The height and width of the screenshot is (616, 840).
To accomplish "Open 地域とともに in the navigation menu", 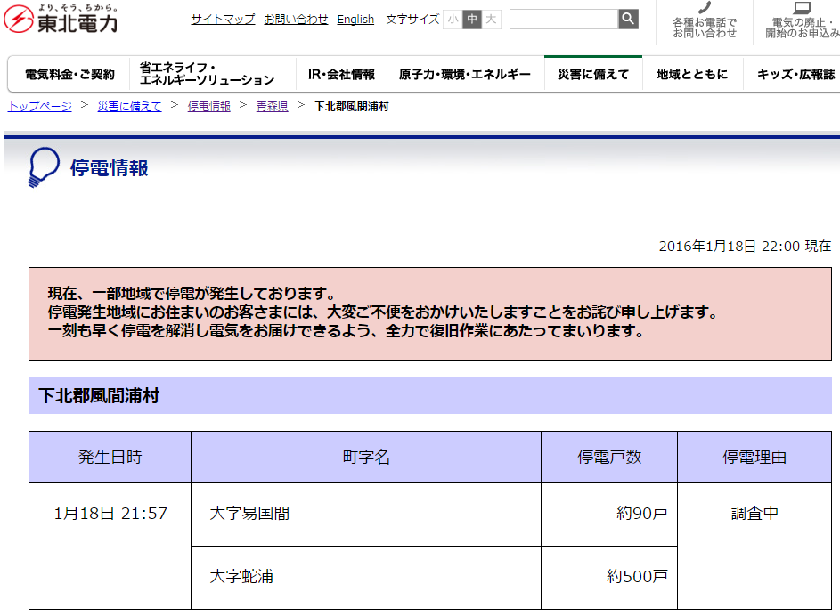I will coord(692,76).
